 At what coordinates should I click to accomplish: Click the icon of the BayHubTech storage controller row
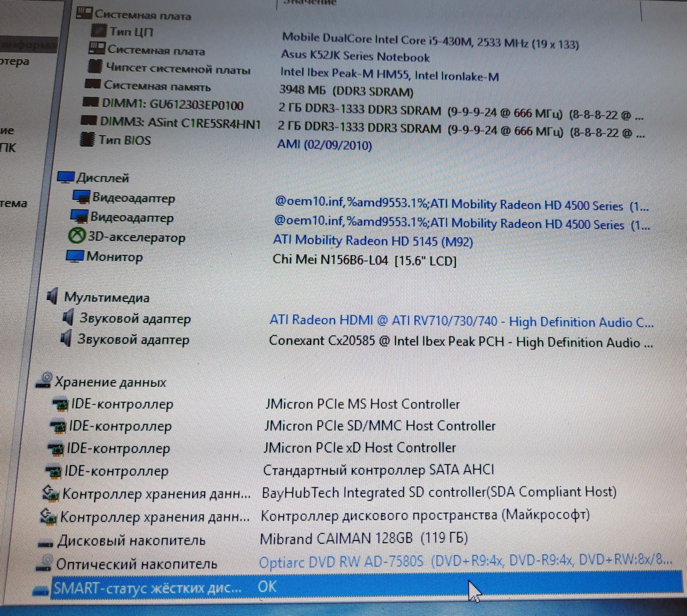tap(50, 493)
